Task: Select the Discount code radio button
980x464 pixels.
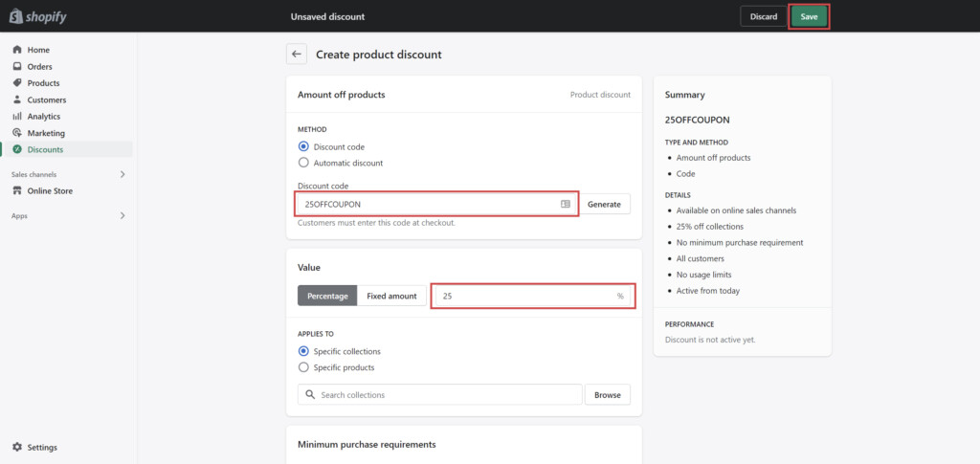Action: coord(303,146)
